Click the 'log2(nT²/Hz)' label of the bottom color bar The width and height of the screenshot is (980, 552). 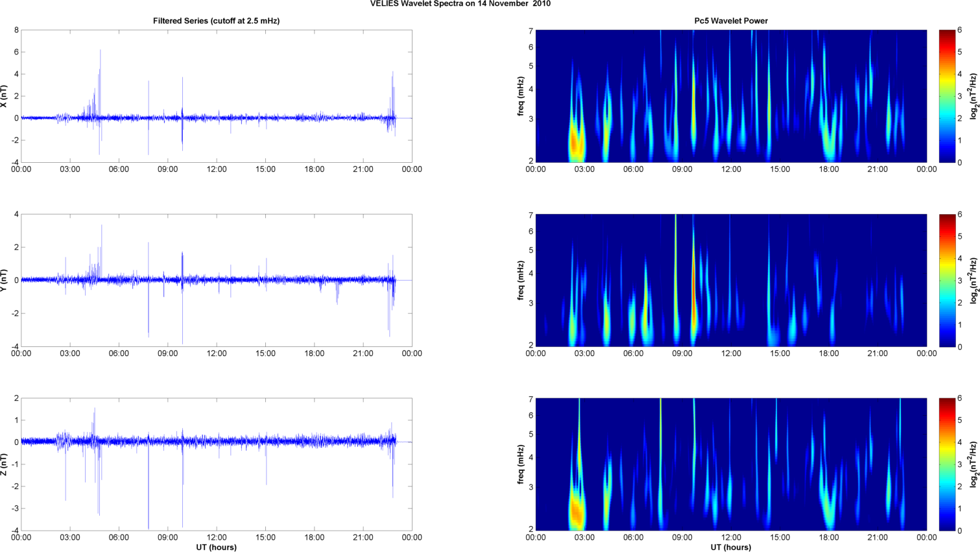pos(974,464)
